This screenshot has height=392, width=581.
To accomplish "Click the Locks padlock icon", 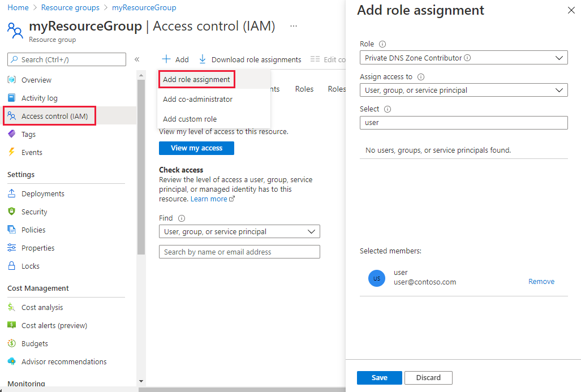I will pyautogui.click(x=12, y=266).
